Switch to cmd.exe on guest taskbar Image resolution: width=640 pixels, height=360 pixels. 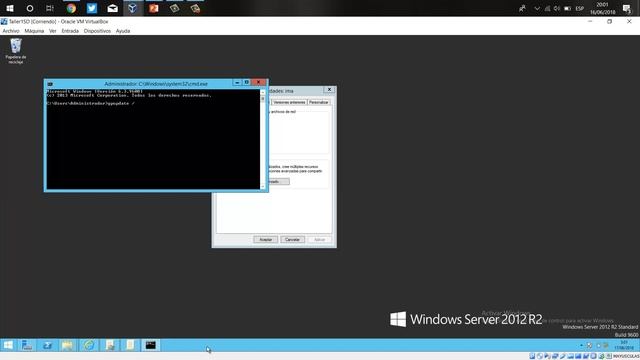pyautogui.click(x=151, y=345)
